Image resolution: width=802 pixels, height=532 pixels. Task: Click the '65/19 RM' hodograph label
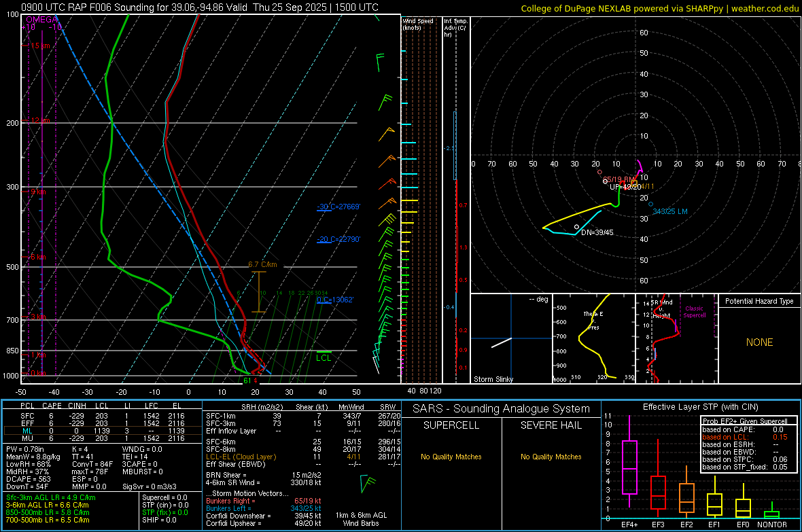pos(619,179)
